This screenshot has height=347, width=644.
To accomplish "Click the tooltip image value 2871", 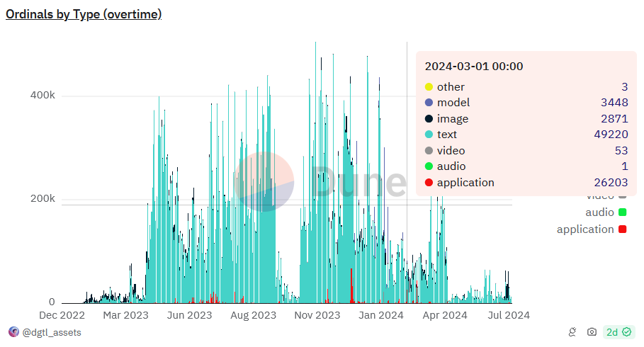I will [614, 119].
